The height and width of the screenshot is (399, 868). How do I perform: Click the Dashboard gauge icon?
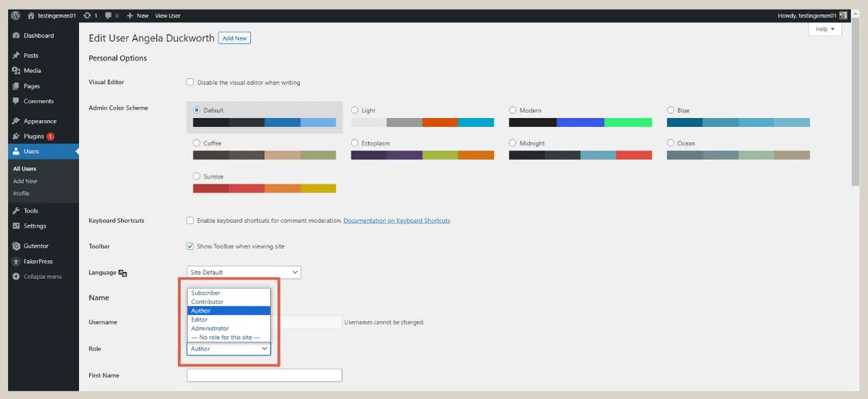click(16, 35)
